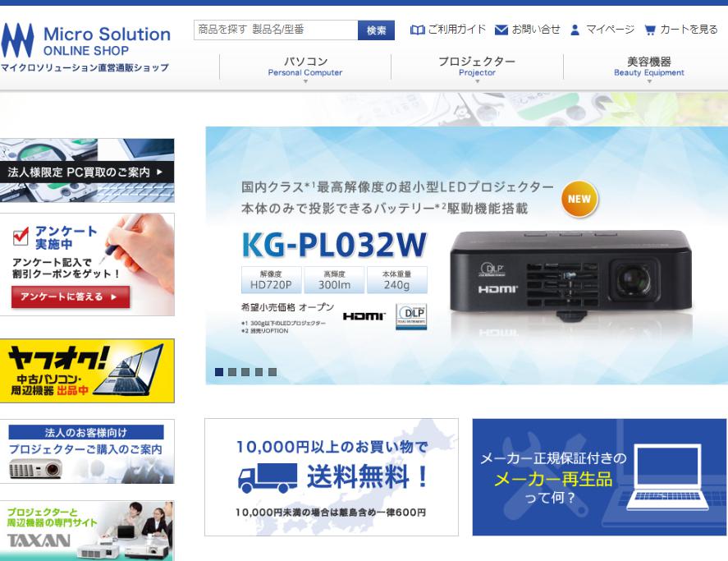This screenshot has height=561, width=728.
Task: Click the DLP logo in banner
Action: (411, 316)
